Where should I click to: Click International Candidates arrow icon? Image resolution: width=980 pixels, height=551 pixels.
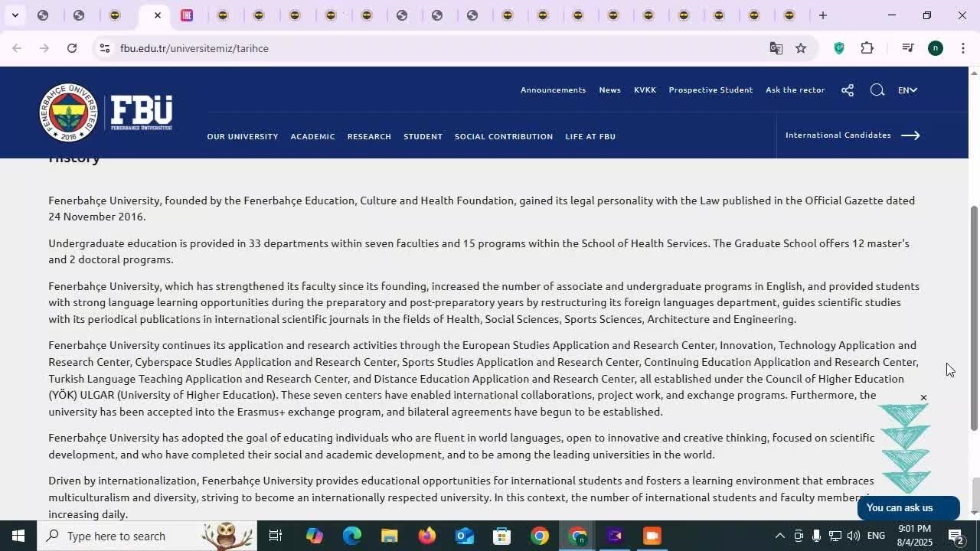click(x=910, y=135)
